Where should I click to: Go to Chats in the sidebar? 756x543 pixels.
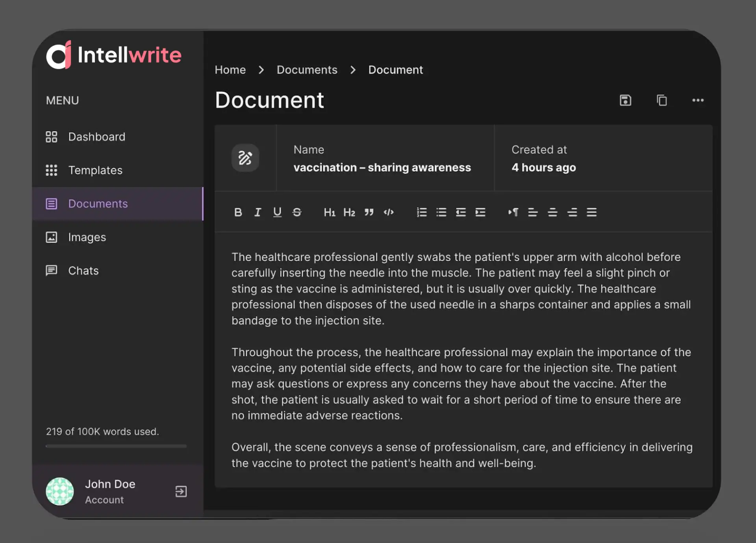[x=83, y=271]
